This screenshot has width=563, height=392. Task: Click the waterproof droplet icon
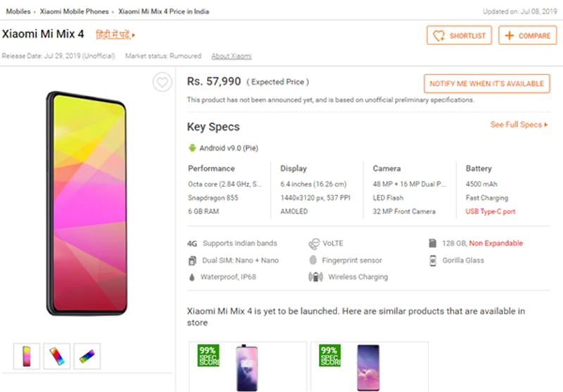191,277
